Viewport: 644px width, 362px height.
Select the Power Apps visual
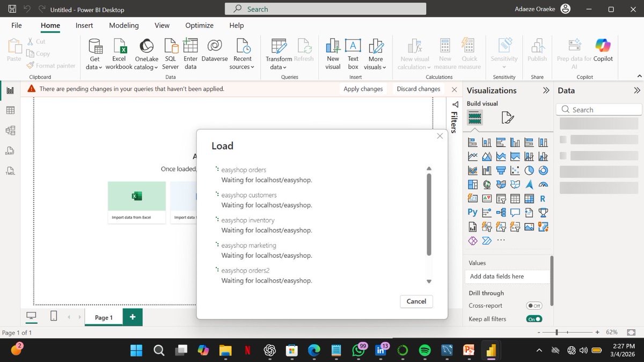click(473, 241)
